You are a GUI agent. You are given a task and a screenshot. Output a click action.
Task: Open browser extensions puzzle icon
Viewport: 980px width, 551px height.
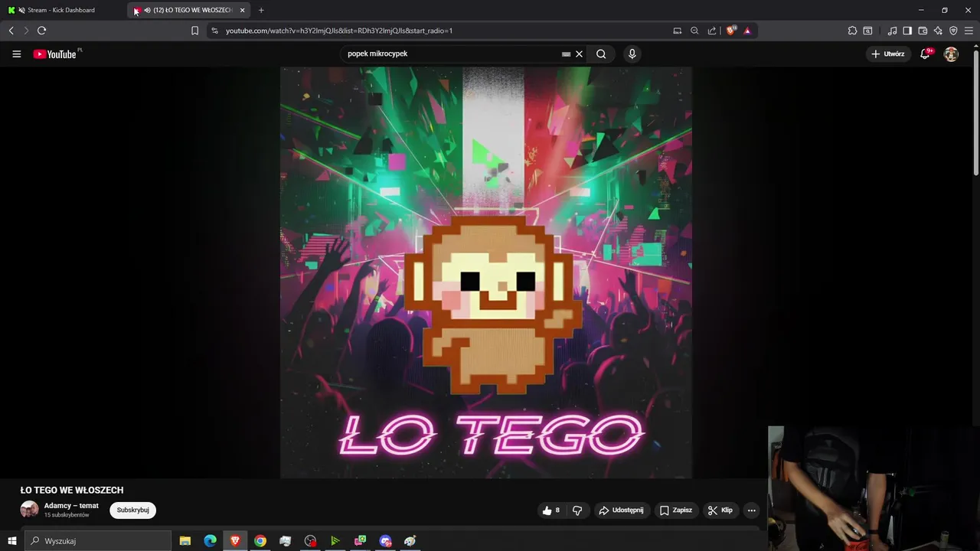click(852, 31)
